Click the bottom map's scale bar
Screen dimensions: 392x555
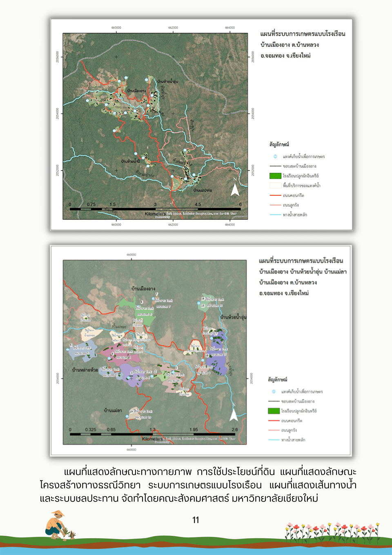click(x=152, y=434)
